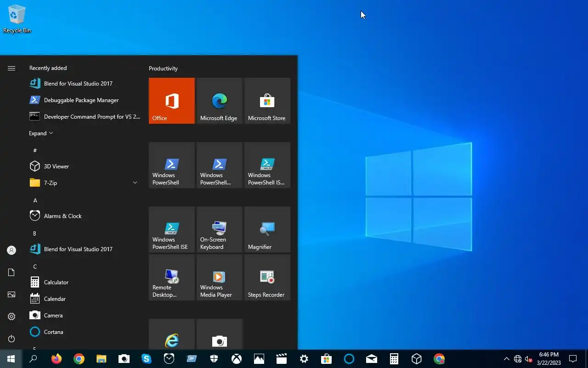Expand the Recently added list
The height and width of the screenshot is (368, 588).
point(41,133)
